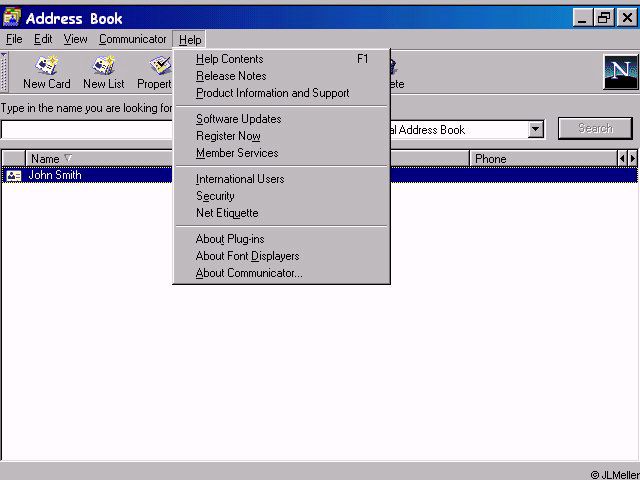Viewport: 640px width, 480px height.
Task: Open the Edit menu
Action: [43, 39]
